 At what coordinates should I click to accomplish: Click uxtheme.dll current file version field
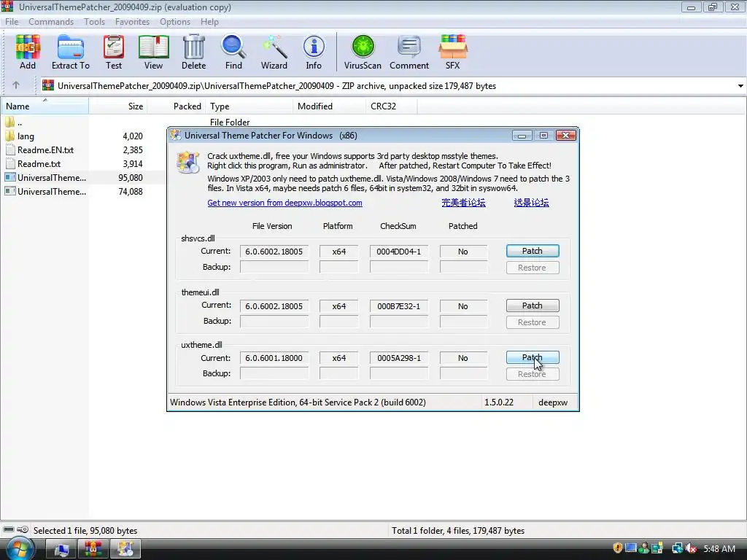(x=274, y=358)
